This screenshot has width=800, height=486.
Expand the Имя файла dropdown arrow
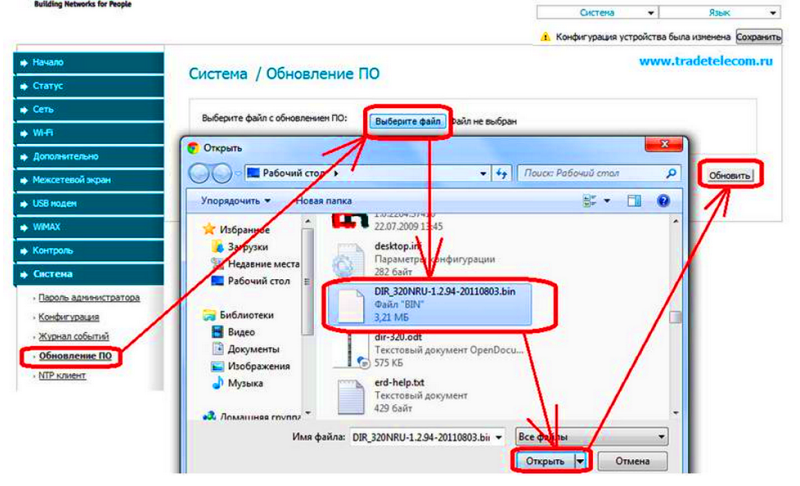(498, 437)
